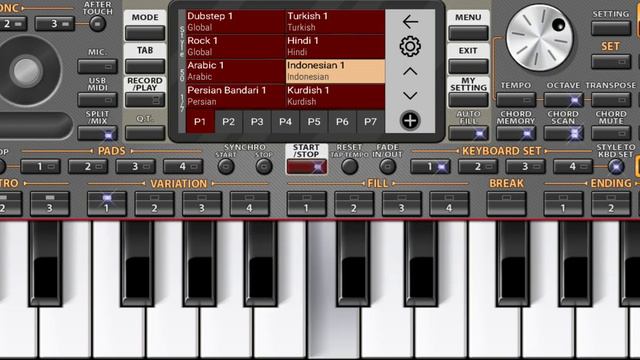Viewport: 640px width, 360px height.
Task: Switch to page tab P4
Action: pyautogui.click(x=285, y=122)
